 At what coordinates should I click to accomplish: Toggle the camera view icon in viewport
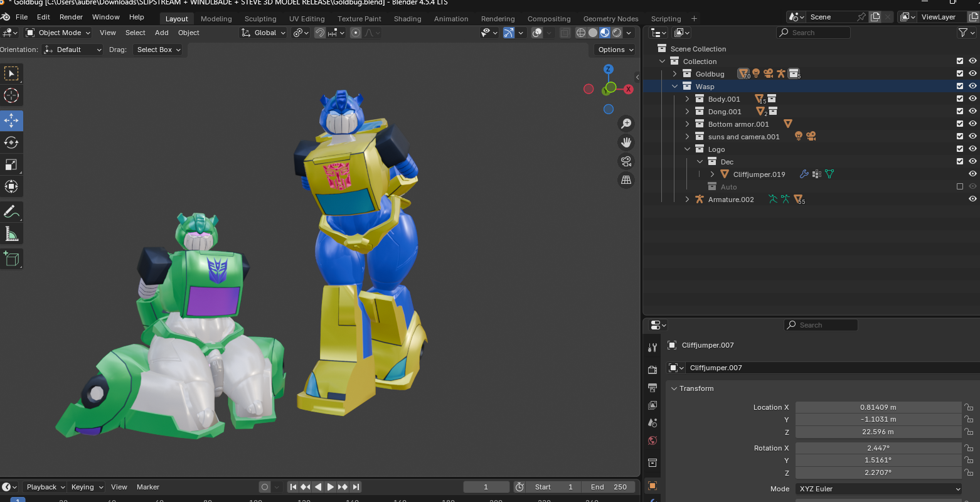tap(626, 161)
